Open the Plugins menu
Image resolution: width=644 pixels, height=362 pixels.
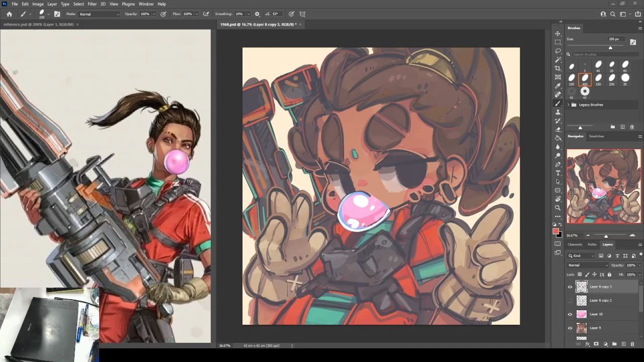pyautogui.click(x=128, y=4)
